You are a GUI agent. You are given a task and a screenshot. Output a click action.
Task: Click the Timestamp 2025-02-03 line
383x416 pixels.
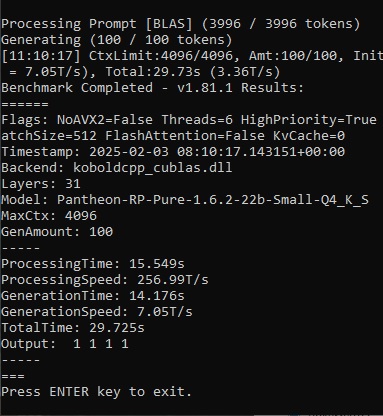pos(173,152)
